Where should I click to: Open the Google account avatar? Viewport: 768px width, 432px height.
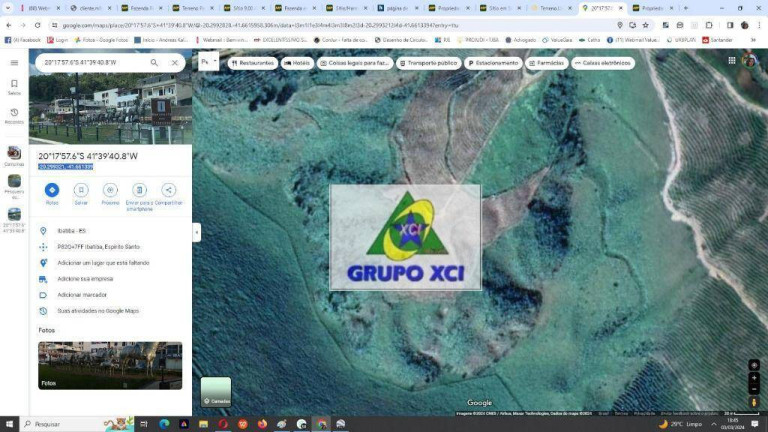click(x=750, y=60)
